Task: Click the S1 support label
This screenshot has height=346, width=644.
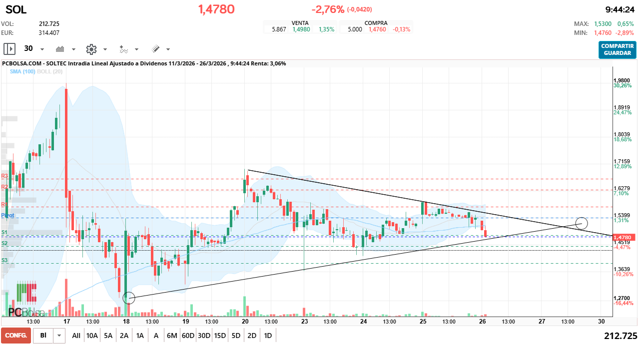Action: click(x=4, y=233)
